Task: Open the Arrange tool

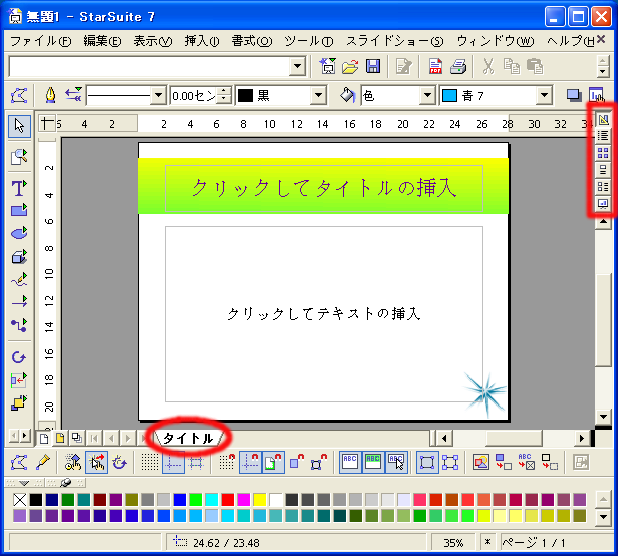Action: (19, 403)
